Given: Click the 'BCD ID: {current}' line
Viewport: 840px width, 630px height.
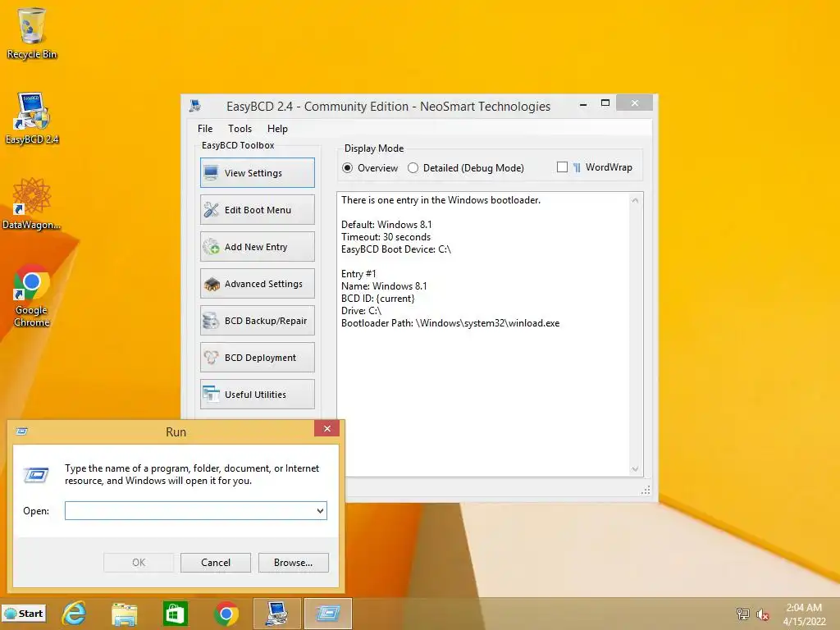Looking at the screenshot, I should [x=377, y=299].
